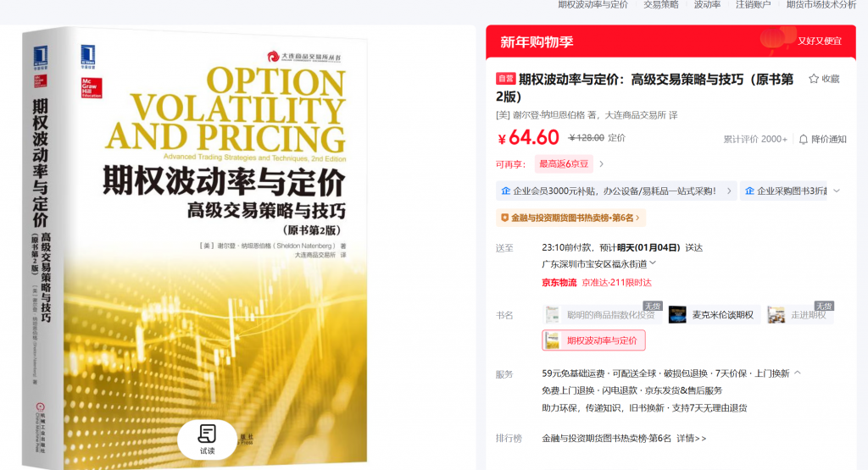
Task: Expand the enterprise promotions chevron
Action: (x=837, y=191)
